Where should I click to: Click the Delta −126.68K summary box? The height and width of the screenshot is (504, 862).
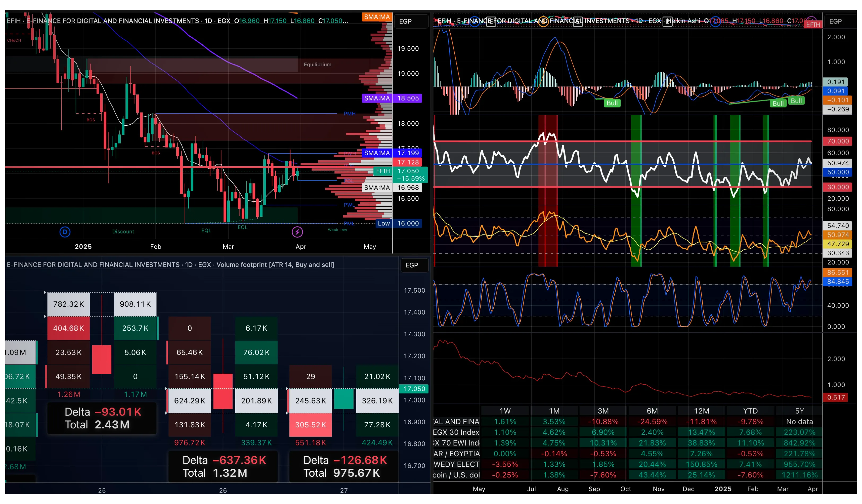tap(344, 467)
